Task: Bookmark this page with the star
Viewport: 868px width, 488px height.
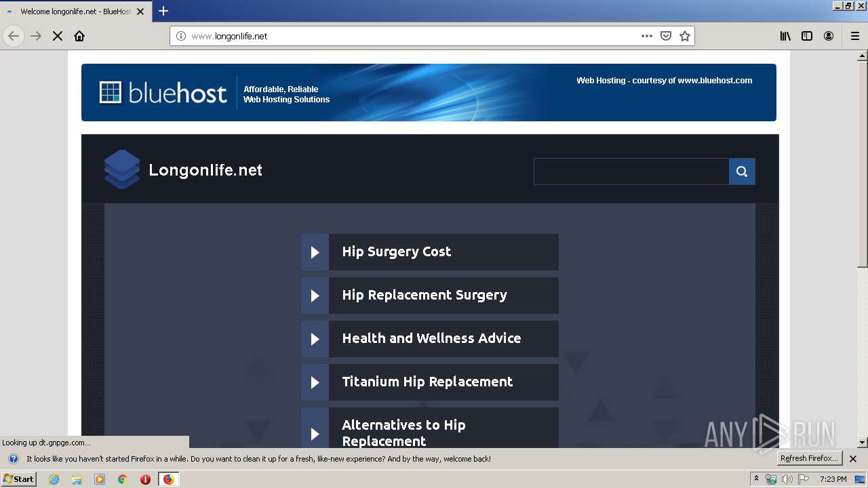Action: pyautogui.click(x=685, y=36)
